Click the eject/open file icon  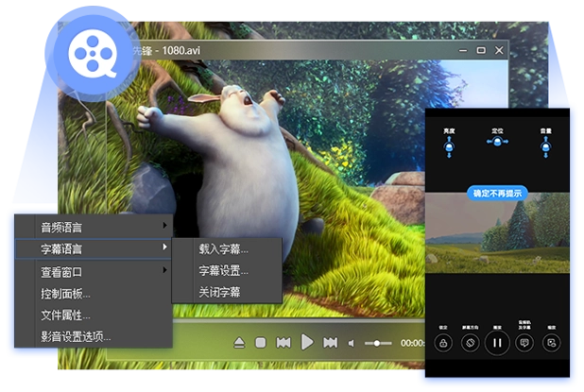point(240,342)
